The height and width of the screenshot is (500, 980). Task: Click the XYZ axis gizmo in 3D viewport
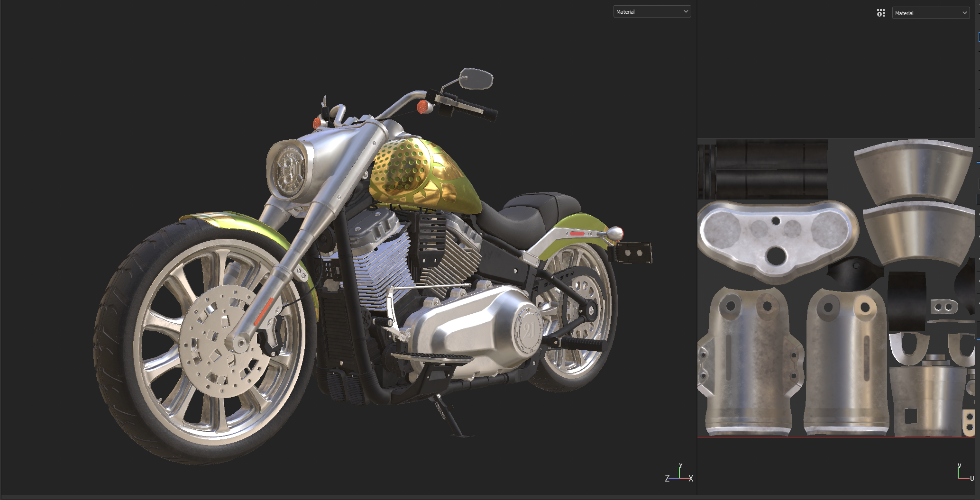(679, 473)
